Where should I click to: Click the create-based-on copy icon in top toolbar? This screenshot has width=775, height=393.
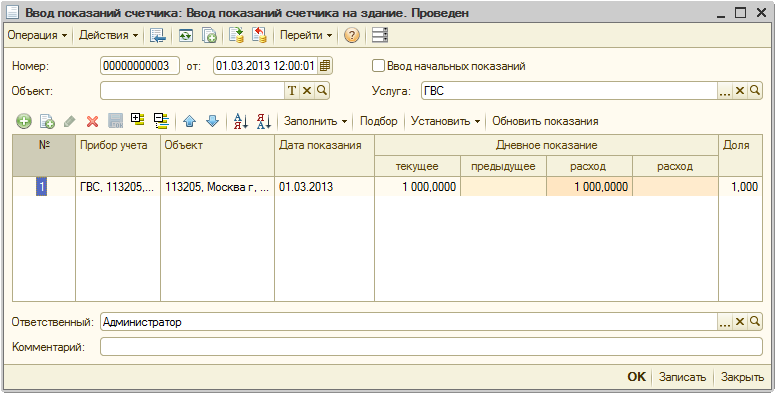pyautogui.click(x=210, y=35)
